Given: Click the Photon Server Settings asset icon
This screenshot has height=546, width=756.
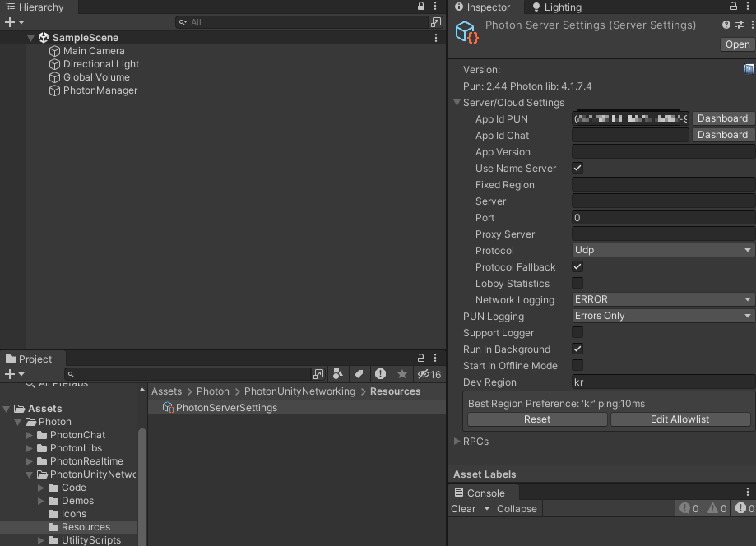Looking at the screenshot, I should (466, 32).
